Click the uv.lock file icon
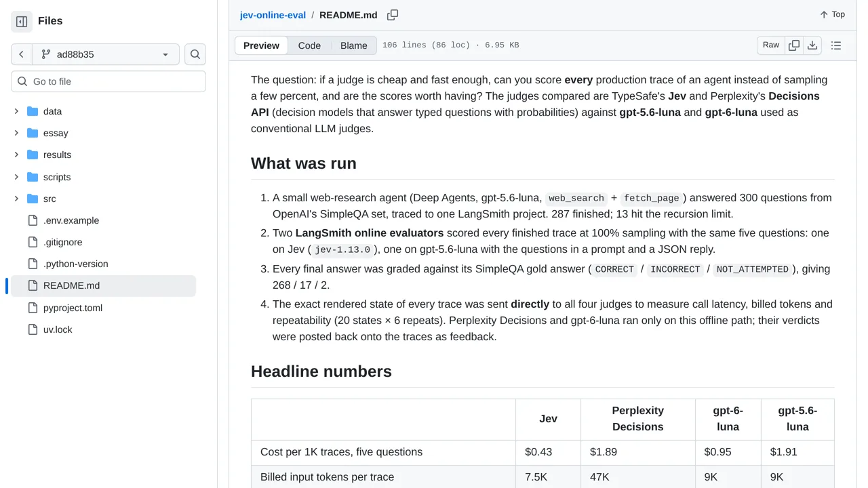This screenshot has height=488, width=868. pos(33,329)
